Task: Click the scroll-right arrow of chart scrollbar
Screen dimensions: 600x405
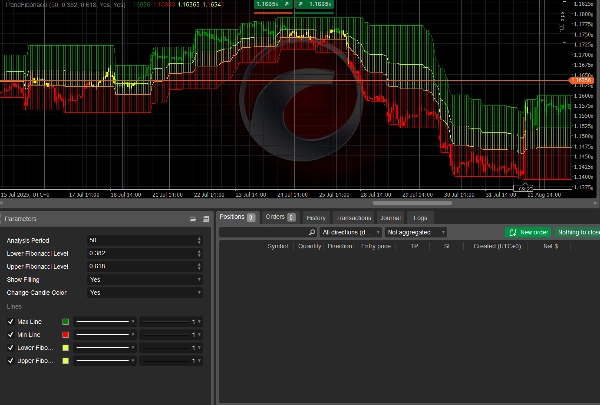Action: coord(596,203)
